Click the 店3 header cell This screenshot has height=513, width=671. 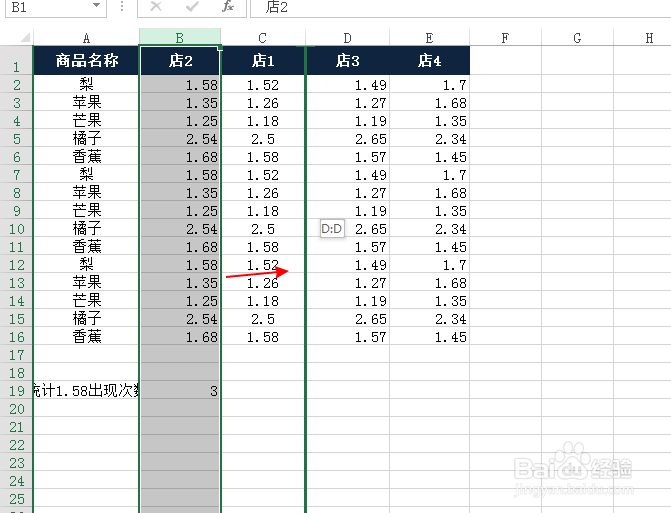point(347,61)
